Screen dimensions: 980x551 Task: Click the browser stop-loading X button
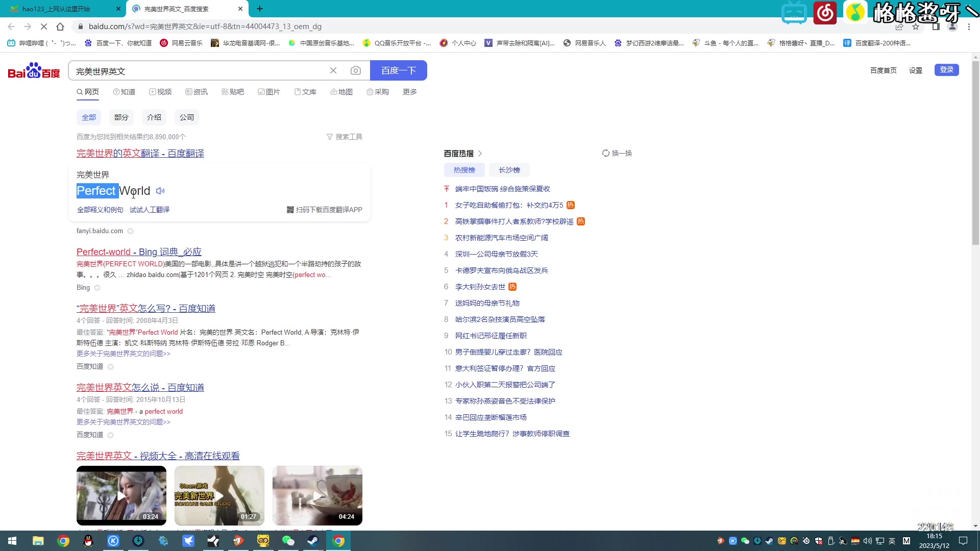[44, 27]
